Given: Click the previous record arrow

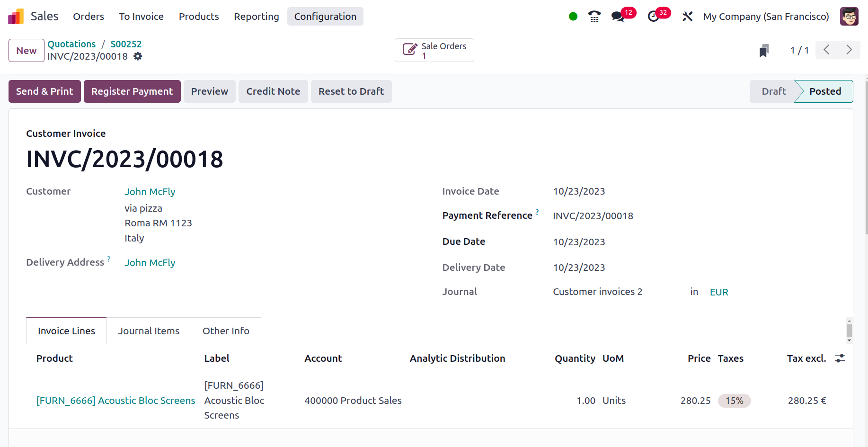Looking at the screenshot, I should pyautogui.click(x=826, y=50).
